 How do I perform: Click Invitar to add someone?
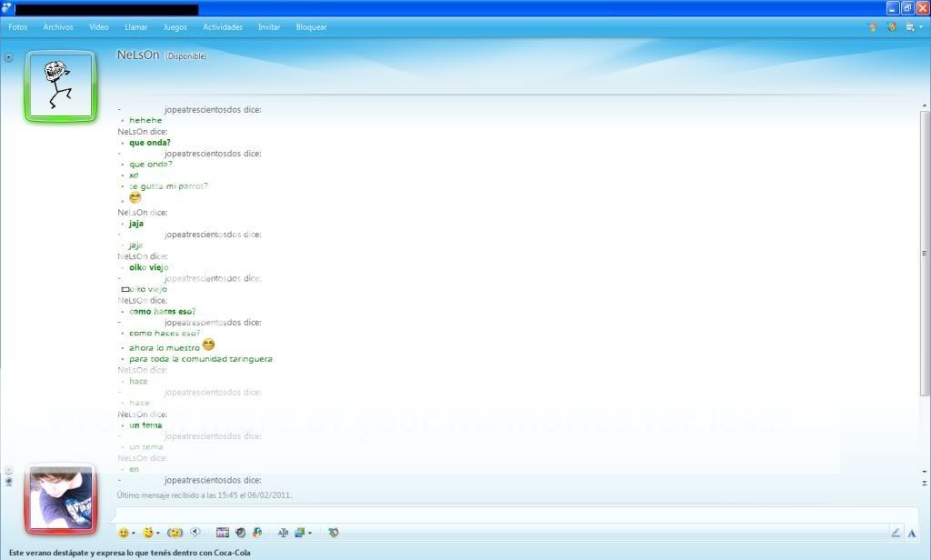tap(269, 27)
